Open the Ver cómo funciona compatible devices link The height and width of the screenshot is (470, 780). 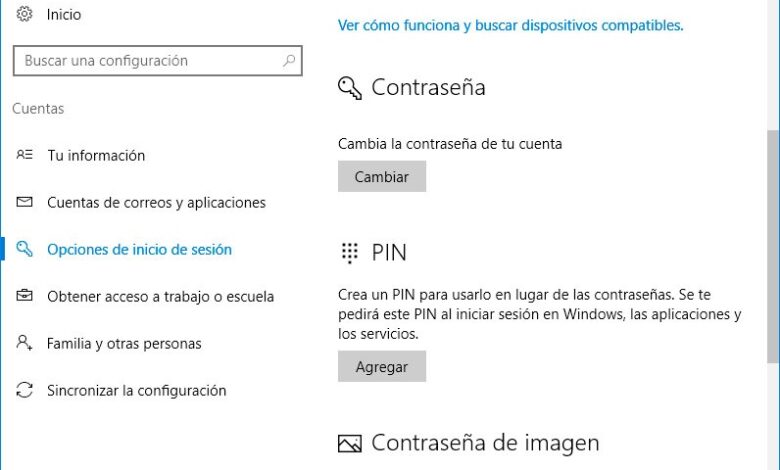[510, 24]
